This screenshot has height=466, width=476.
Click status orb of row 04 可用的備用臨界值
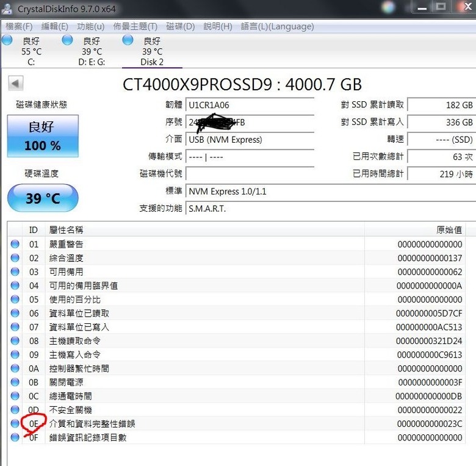(x=15, y=285)
